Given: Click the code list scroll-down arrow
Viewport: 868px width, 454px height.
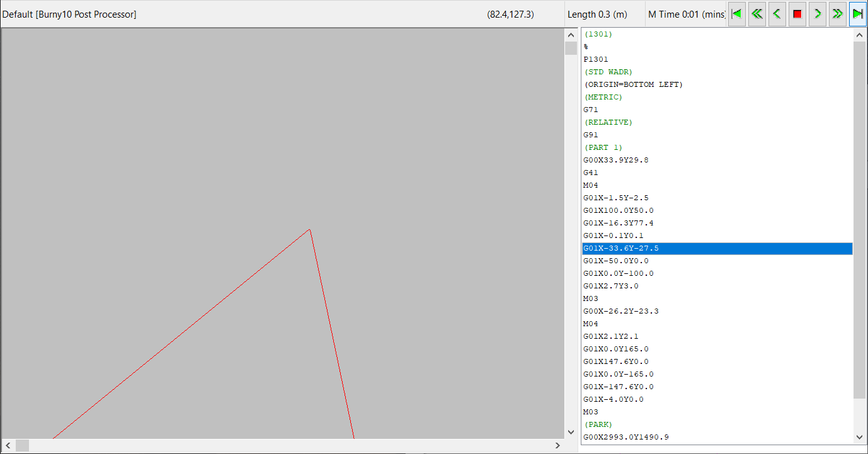Looking at the screenshot, I should 860,437.
